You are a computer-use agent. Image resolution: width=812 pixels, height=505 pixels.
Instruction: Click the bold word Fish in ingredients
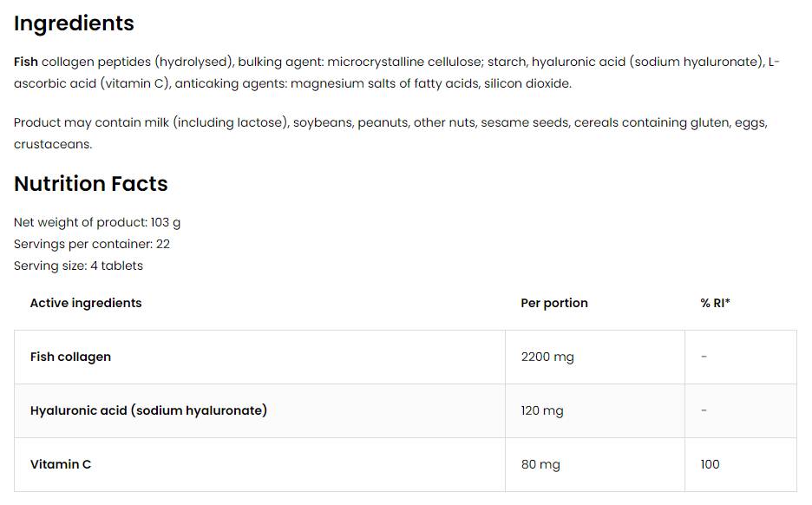point(26,62)
